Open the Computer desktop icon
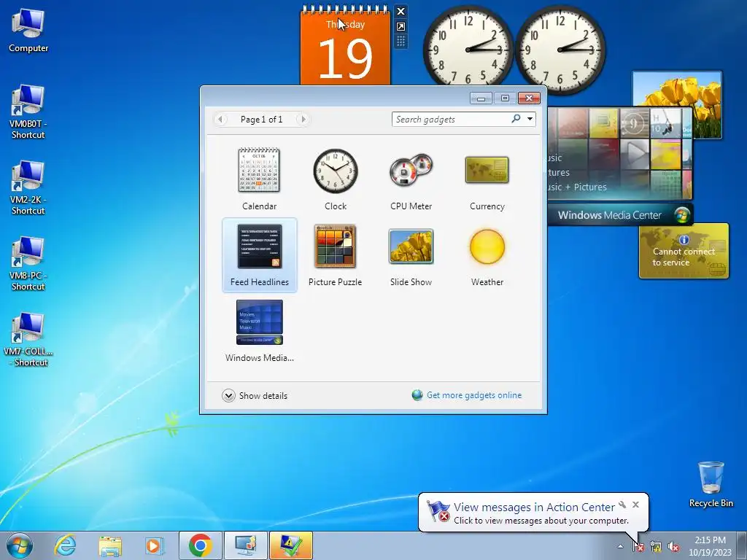This screenshot has height=560, width=747. click(28, 31)
